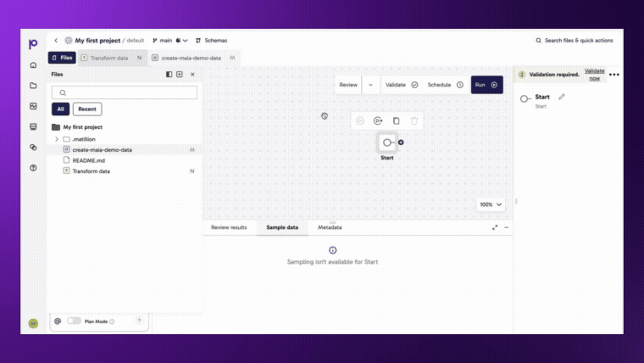Click the copy icon in component toolbar
This screenshot has height=363, width=644.
click(x=396, y=121)
